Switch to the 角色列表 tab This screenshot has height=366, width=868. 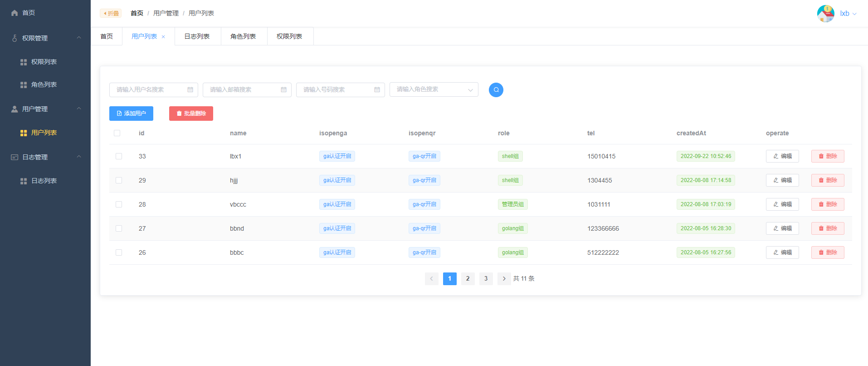point(243,36)
